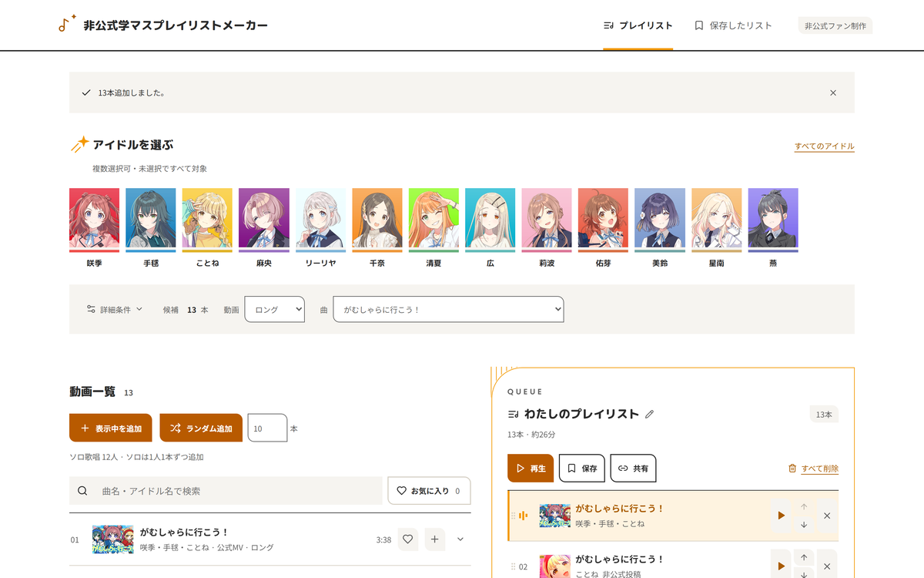Toggle idol 手毬 portrait

(x=151, y=220)
